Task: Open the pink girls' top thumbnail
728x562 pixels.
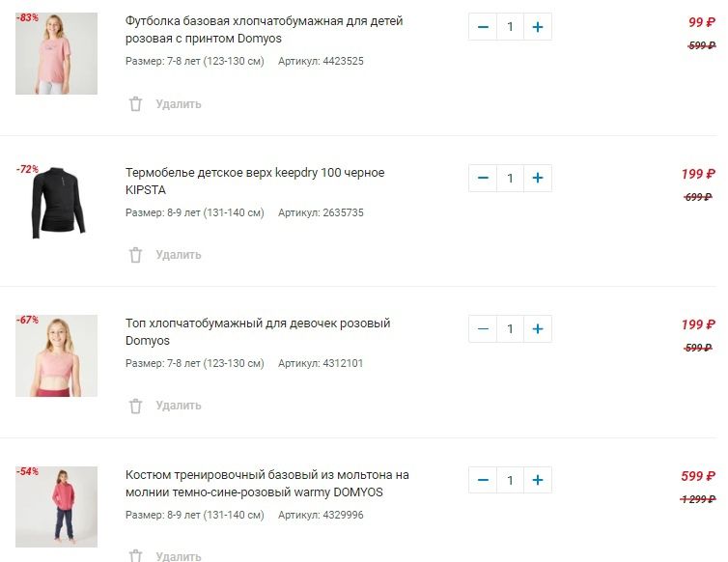Action: (56, 355)
